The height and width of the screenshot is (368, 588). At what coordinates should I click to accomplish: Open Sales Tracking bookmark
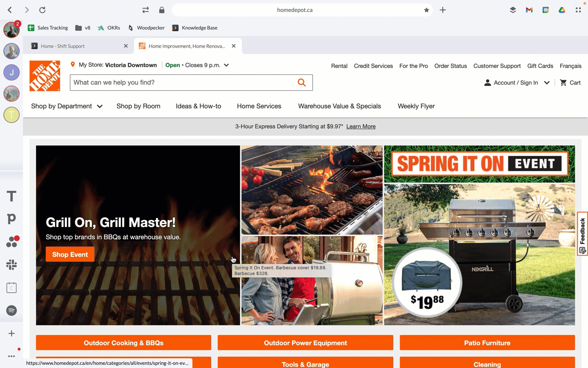coord(48,28)
